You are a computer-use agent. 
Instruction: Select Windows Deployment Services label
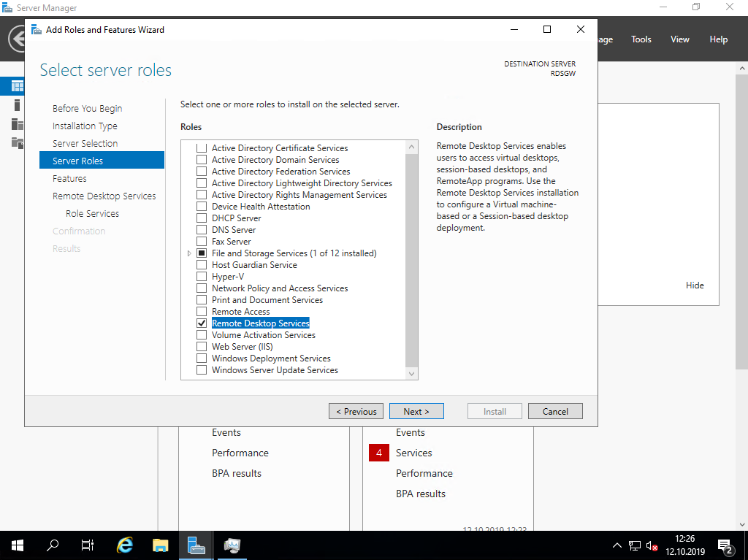[271, 358]
